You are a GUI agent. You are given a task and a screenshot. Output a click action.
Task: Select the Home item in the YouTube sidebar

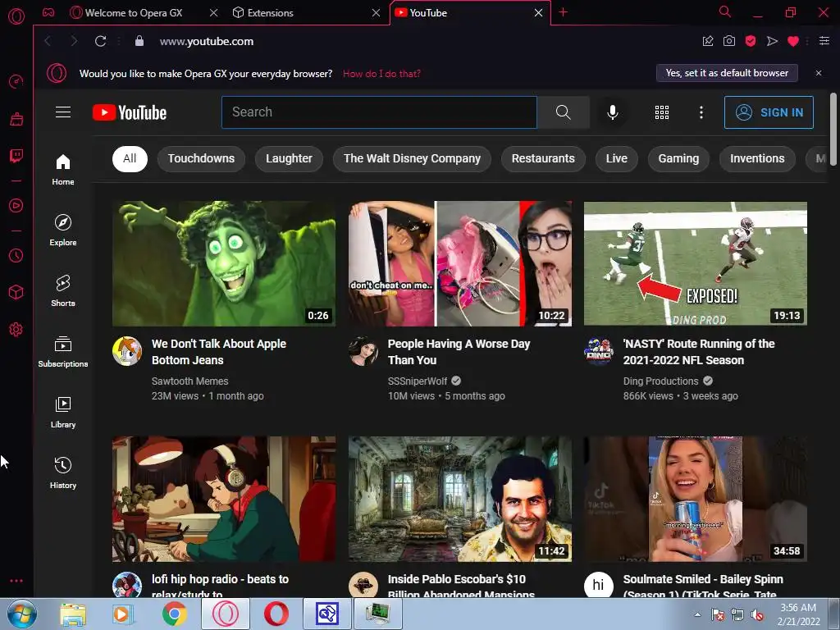coord(63,170)
